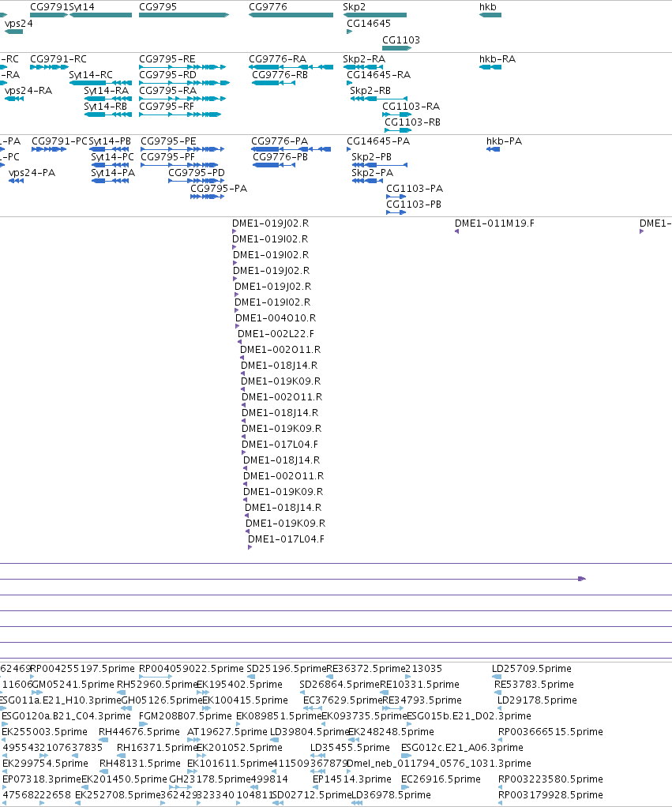Click transcript CG9776-RB
672x807 pixels.
(274, 83)
